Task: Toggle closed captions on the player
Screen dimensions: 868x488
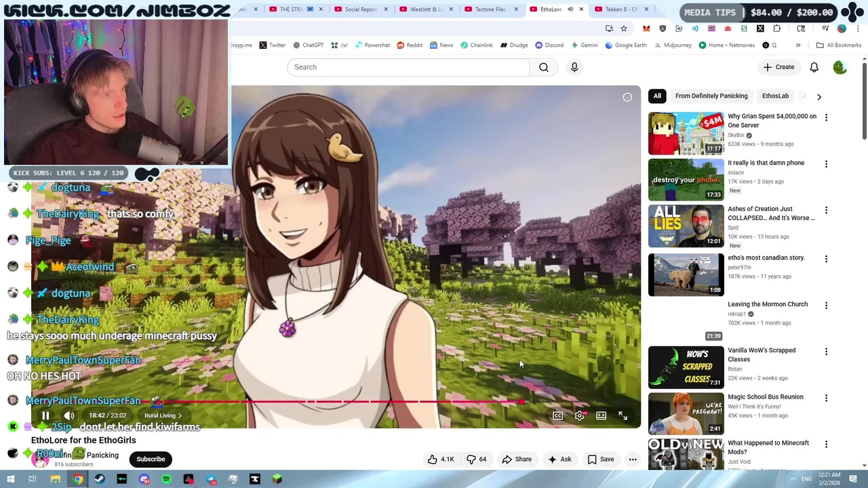Action: pyautogui.click(x=557, y=415)
